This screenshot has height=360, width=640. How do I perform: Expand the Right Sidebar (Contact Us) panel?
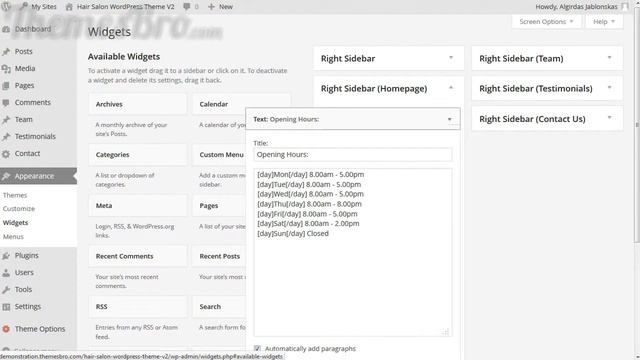click(609, 118)
